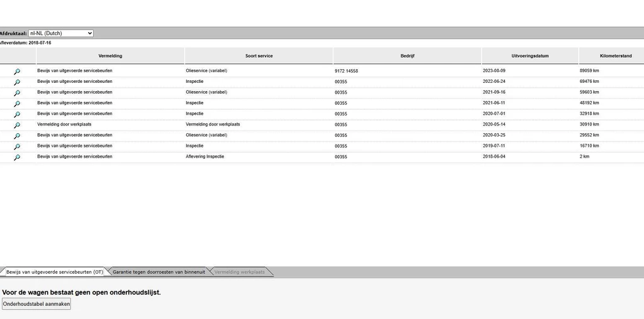The width and height of the screenshot is (644, 319).
Task: Switch to Garantie tegen doorroesten van binnenuit tab
Action: (158, 272)
